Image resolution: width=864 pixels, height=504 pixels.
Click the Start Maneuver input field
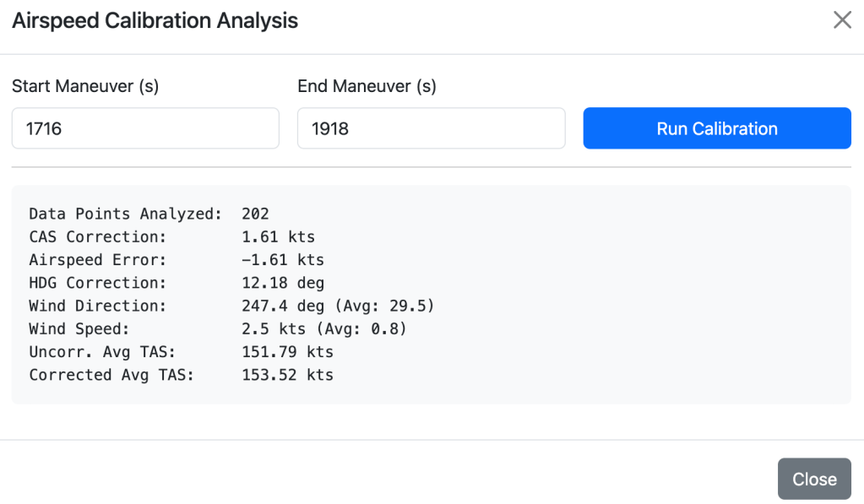tap(145, 128)
